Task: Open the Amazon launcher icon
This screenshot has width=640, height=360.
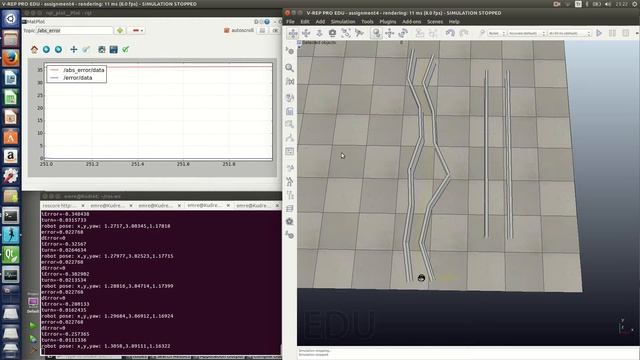Action: coord(11,156)
